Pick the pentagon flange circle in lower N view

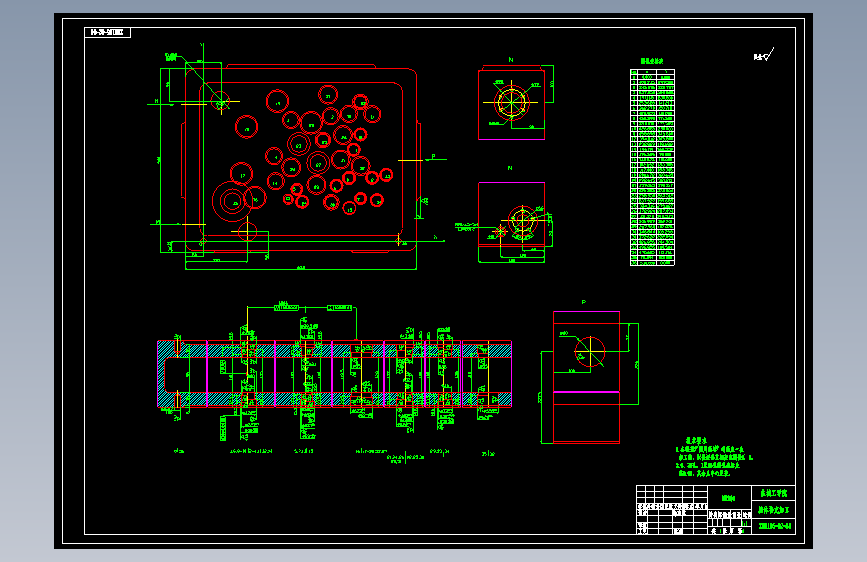coord(523,221)
